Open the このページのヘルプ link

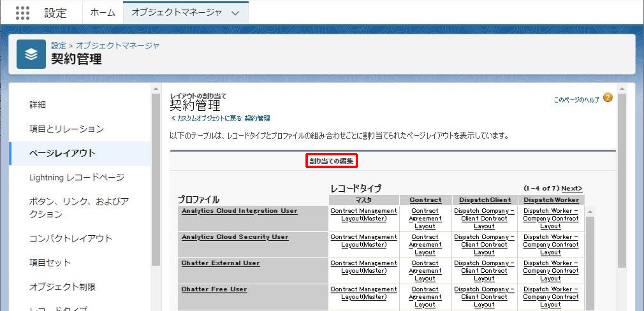pyautogui.click(x=576, y=100)
